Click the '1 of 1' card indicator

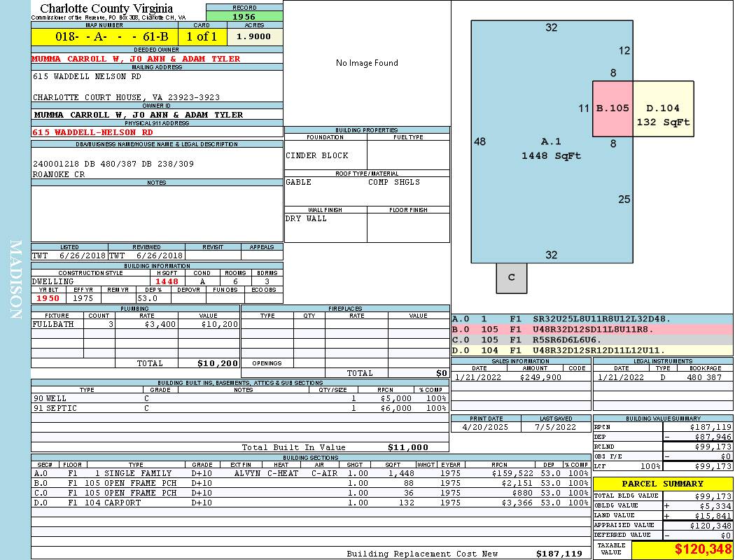[201, 36]
